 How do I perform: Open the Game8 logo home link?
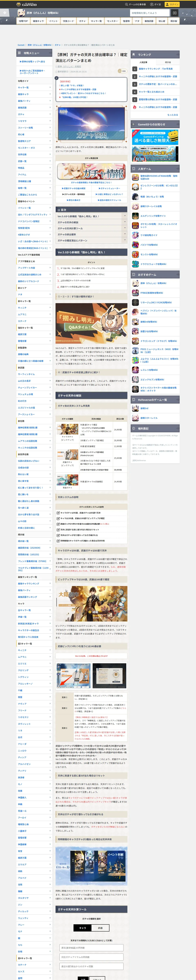click(26, 4)
